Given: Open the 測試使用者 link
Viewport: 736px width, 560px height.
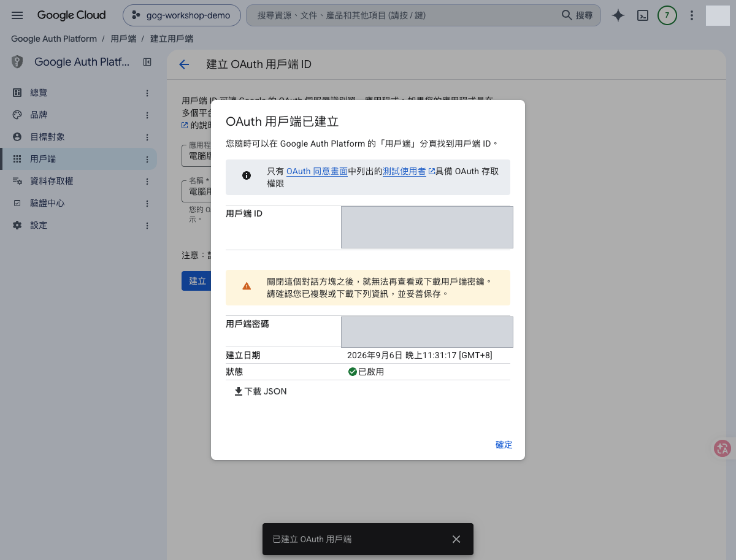Looking at the screenshot, I should pos(404,172).
